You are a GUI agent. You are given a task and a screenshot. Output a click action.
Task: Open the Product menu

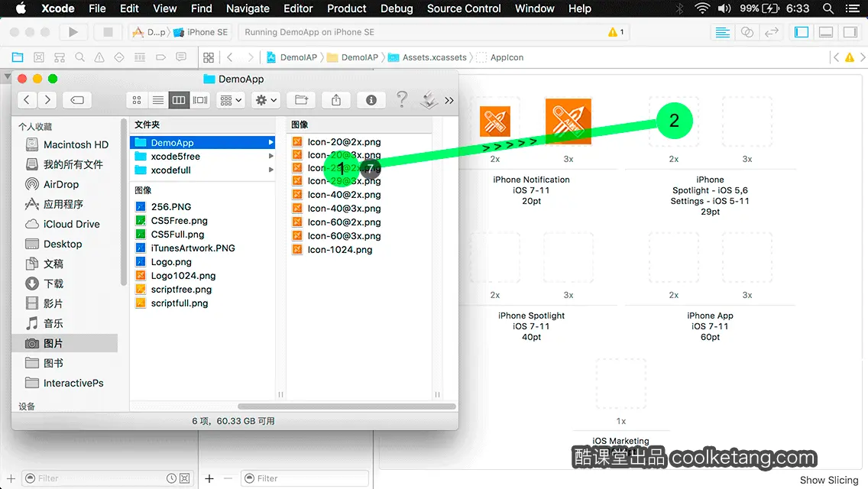(x=347, y=8)
